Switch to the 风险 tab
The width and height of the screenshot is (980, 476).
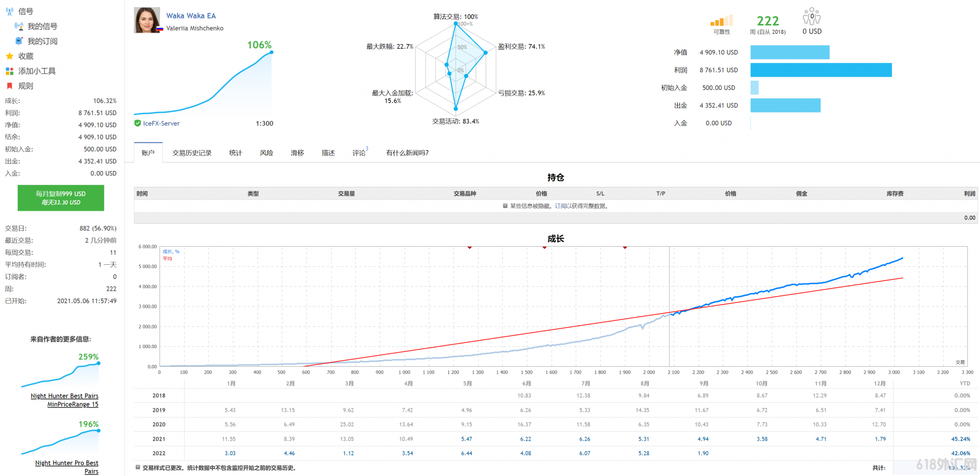point(267,153)
